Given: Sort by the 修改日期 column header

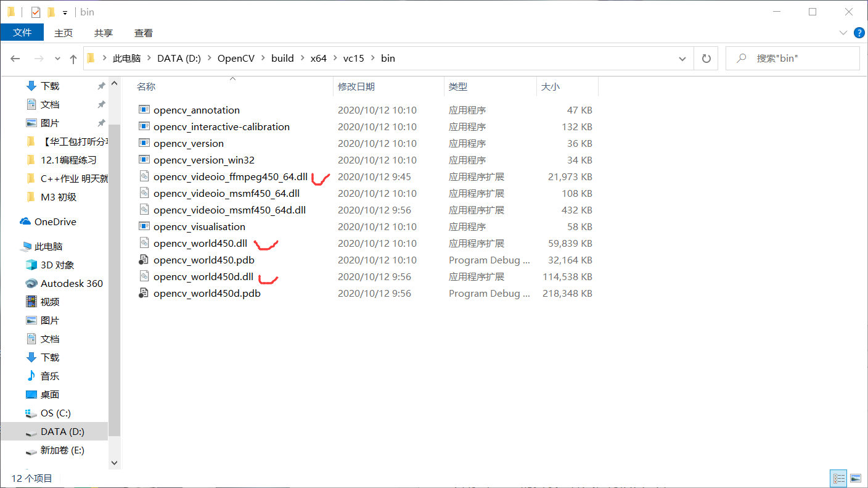Looking at the screenshot, I should point(356,87).
